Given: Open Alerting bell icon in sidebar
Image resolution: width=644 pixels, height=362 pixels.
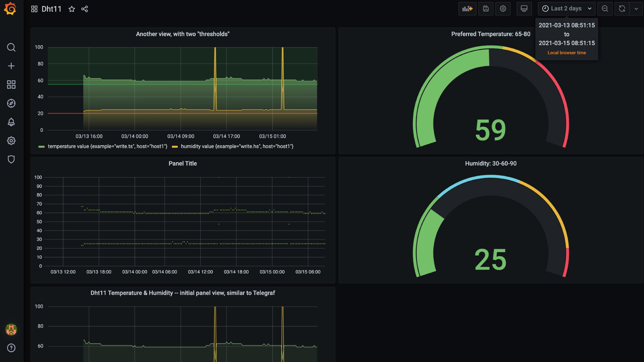Looking at the screenshot, I should (x=11, y=122).
